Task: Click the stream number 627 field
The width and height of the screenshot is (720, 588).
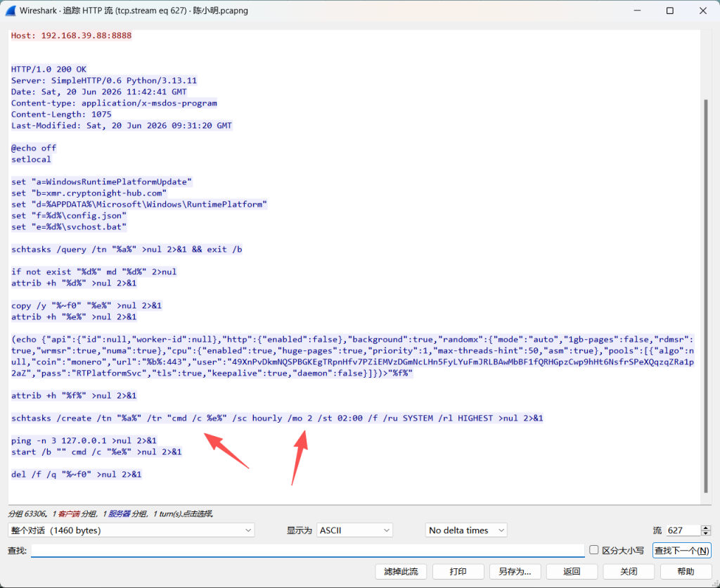Action: [x=683, y=530]
